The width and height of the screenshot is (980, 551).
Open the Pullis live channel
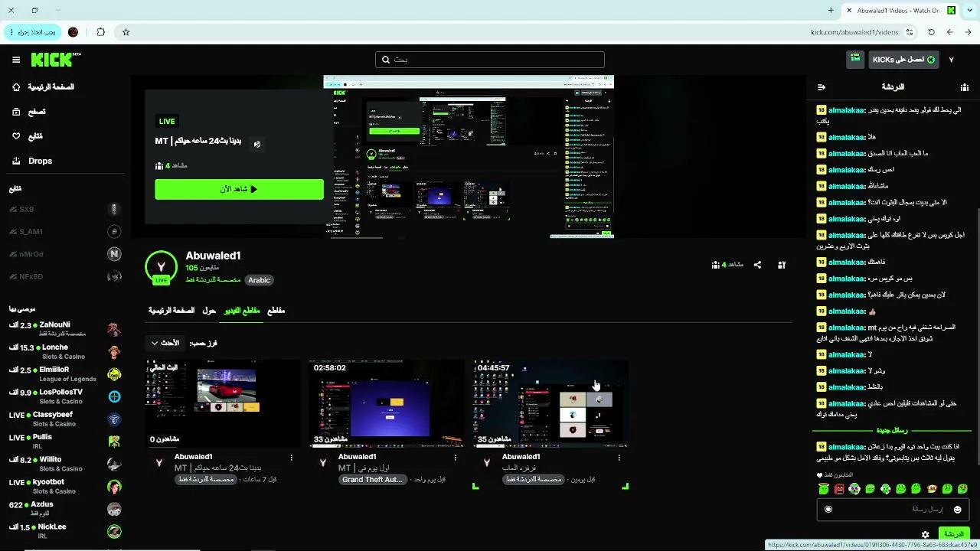point(65,442)
